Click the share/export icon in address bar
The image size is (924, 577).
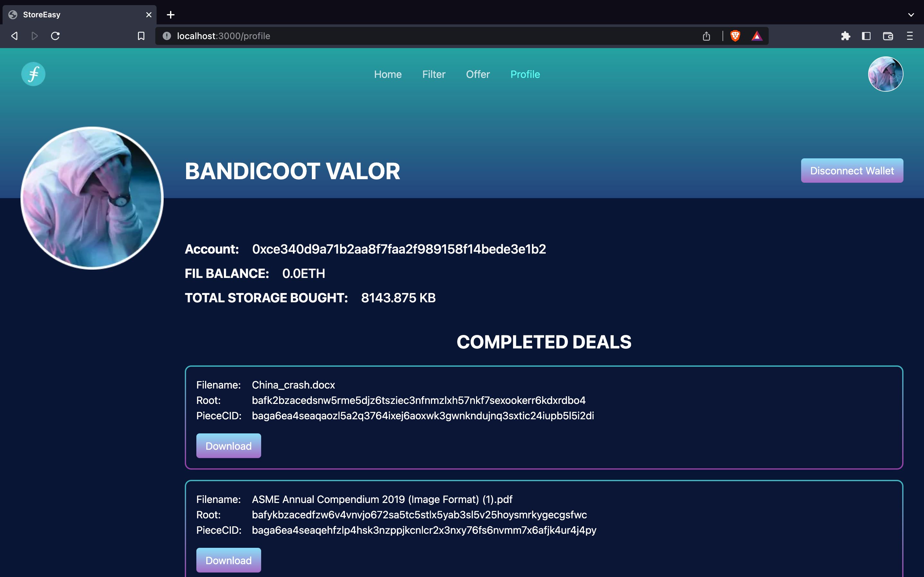tap(706, 36)
